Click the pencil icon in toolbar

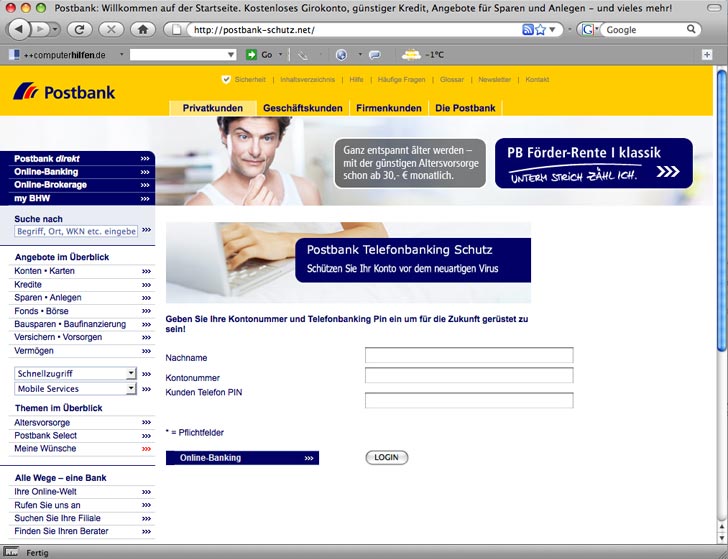tap(303, 55)
